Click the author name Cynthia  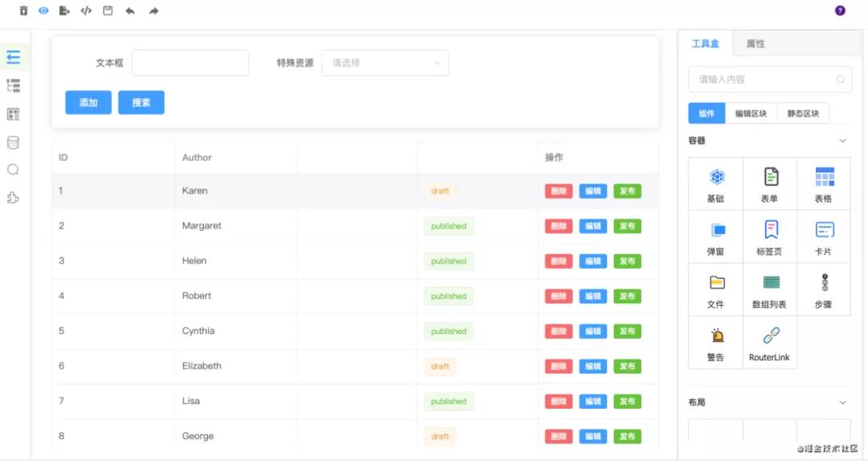pos(199,331)
